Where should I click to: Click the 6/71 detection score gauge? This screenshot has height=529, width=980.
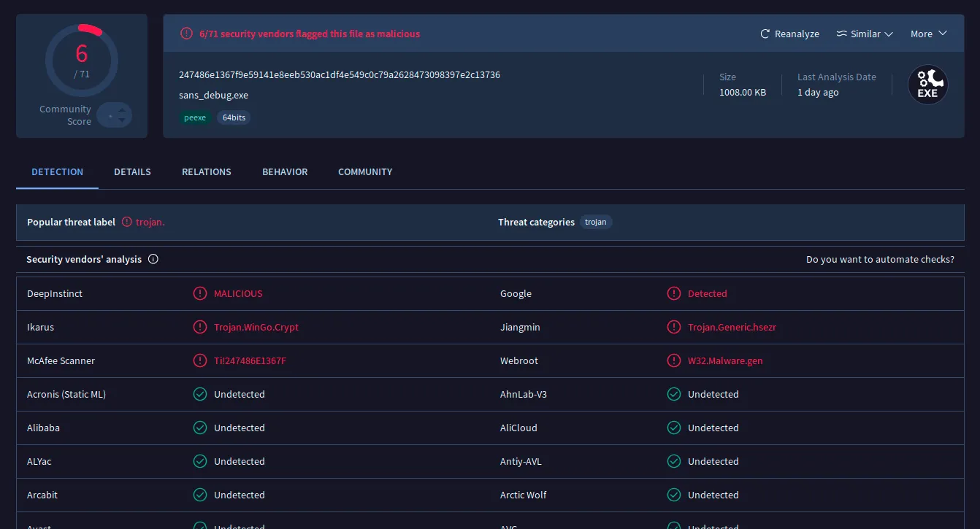click(82, 62)
